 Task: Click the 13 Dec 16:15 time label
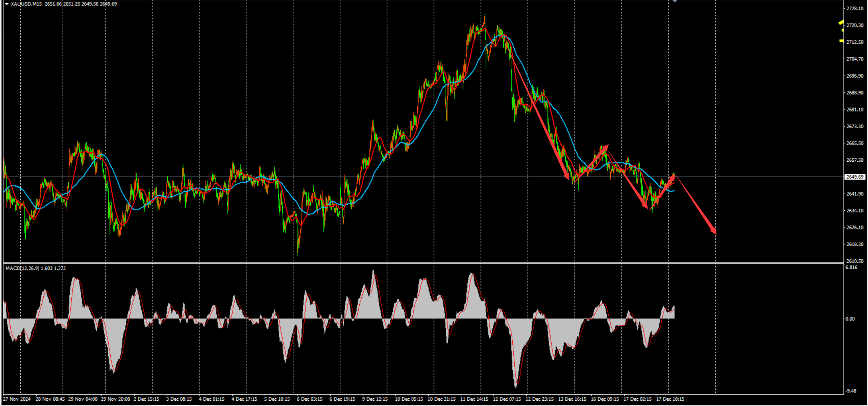pyautogui.click(x=572, y=399)
